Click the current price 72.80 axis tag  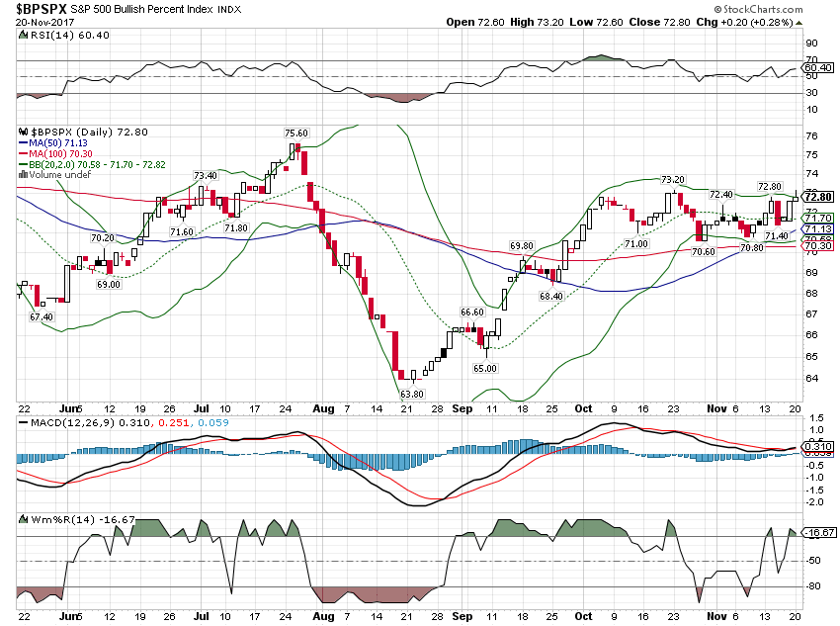click(816, 197)
